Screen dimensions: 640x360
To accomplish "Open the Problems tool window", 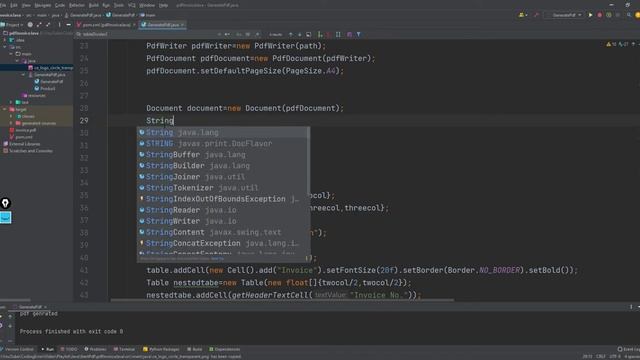I will tap(95, 349).
